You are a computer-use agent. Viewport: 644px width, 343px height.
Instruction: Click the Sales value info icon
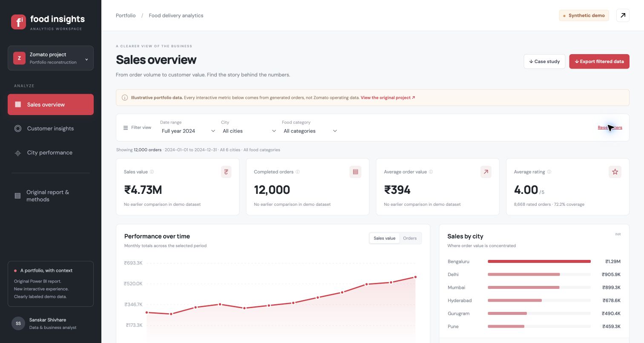[152, 172]
